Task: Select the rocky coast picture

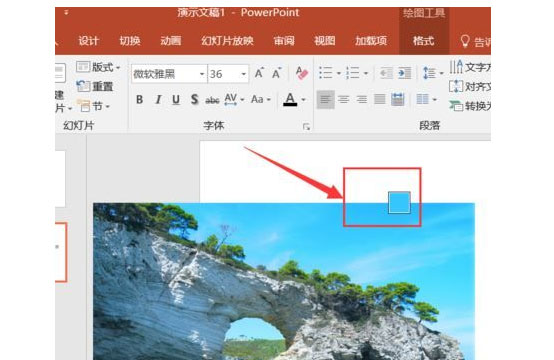Action: point(284,281)
